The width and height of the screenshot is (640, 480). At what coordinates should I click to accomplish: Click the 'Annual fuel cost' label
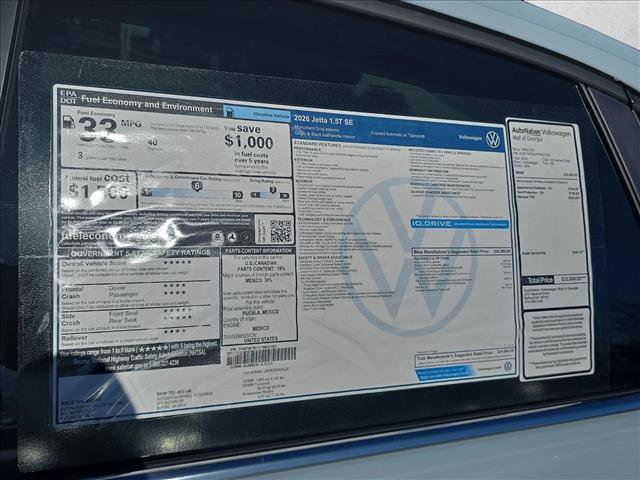click(98, 178)
